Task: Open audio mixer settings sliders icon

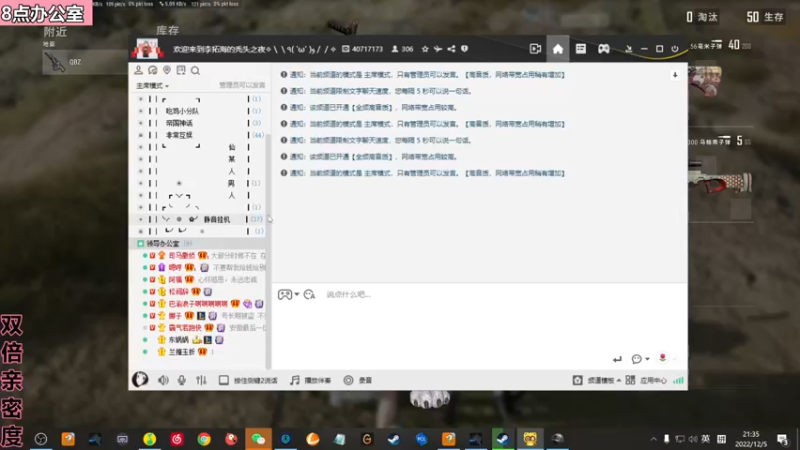Action: point(202,380)
